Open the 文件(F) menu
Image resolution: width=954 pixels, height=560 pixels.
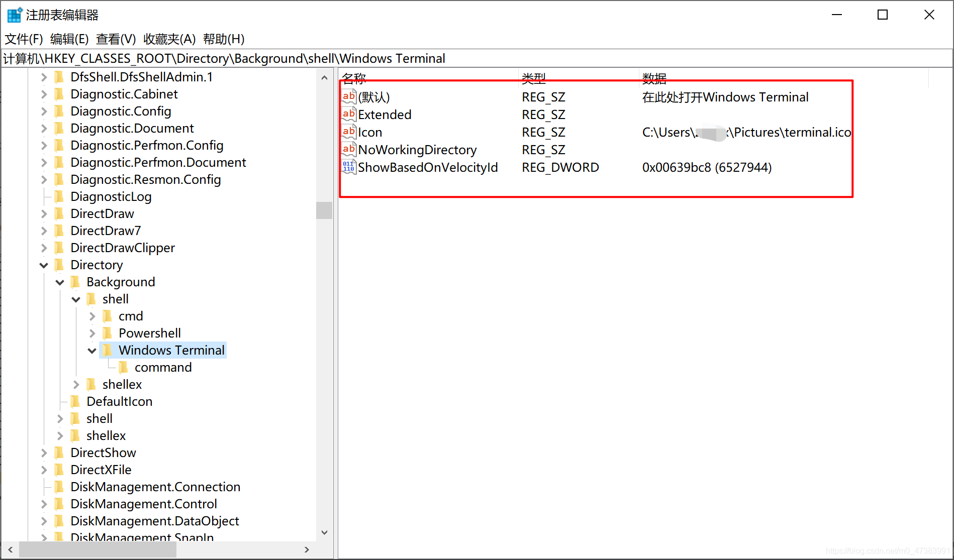[x=24, y=39]
